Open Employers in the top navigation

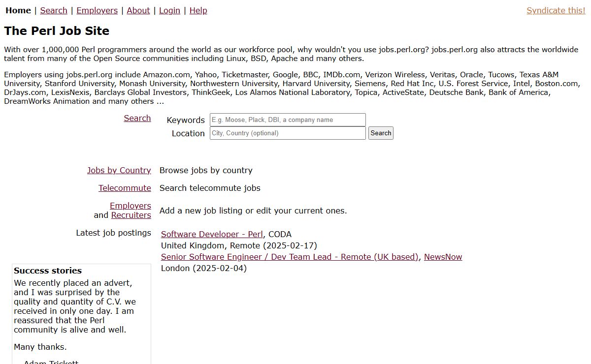pos(97,10)
